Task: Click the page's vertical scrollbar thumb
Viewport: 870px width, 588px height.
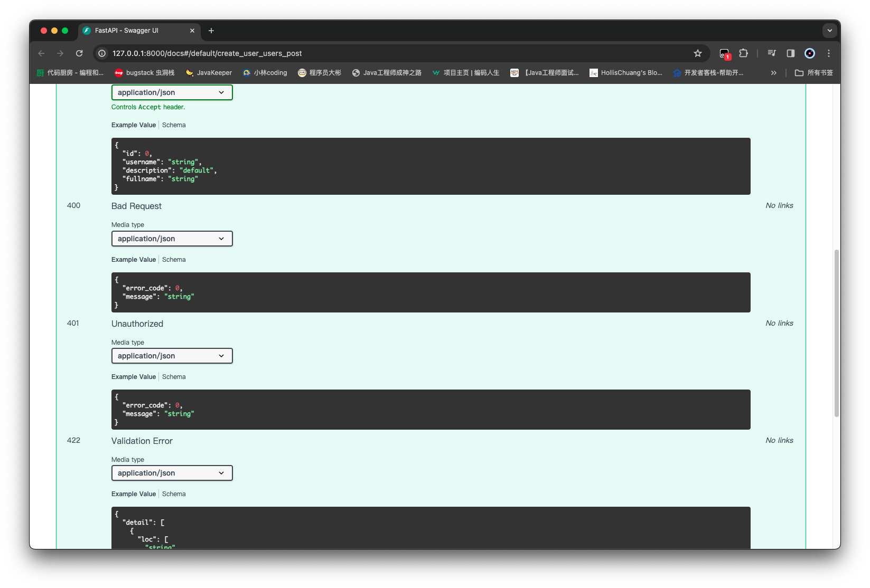Action: [836, 333]
